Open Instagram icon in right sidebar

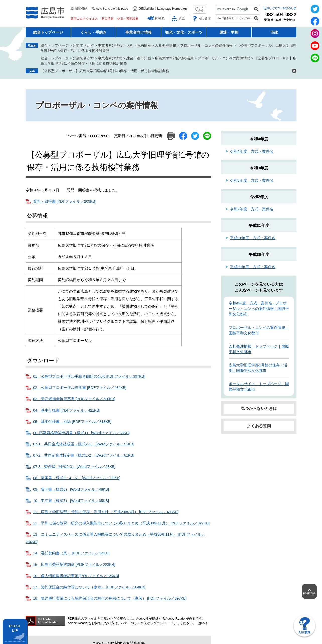(x=315, y=33)
